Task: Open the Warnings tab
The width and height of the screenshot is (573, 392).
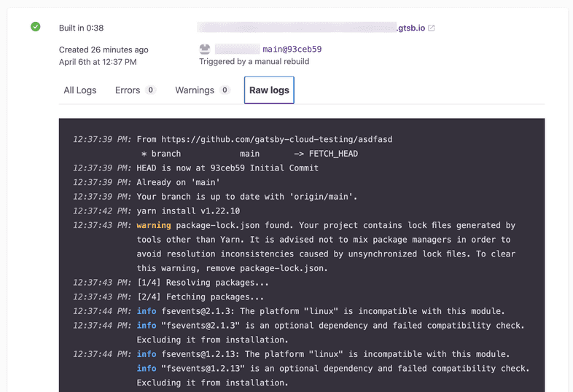Action: pyautogui.click(x=195, y=90)
